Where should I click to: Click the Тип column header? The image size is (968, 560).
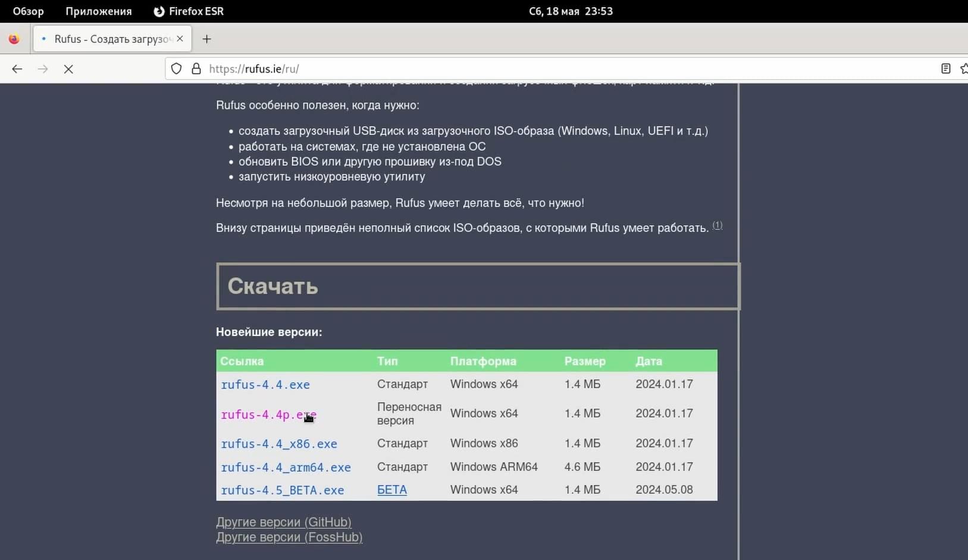tap(387, 361)
